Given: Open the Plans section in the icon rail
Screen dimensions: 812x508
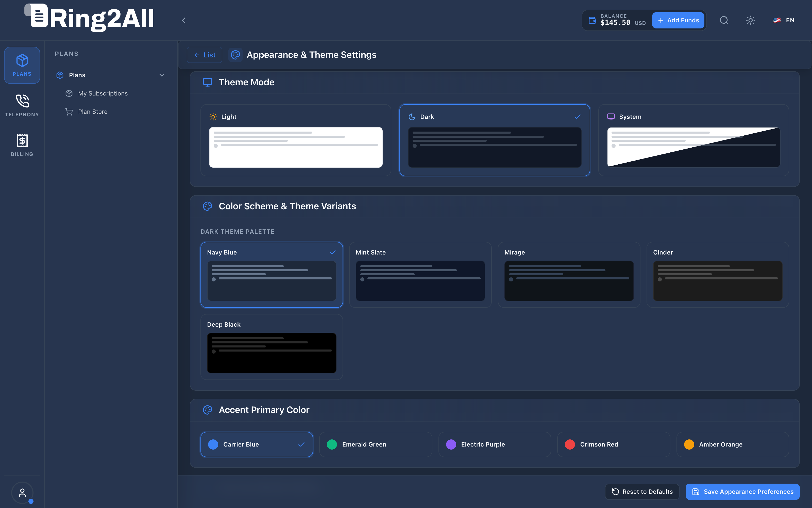Looking at the screenshot, I should point(22,65).
